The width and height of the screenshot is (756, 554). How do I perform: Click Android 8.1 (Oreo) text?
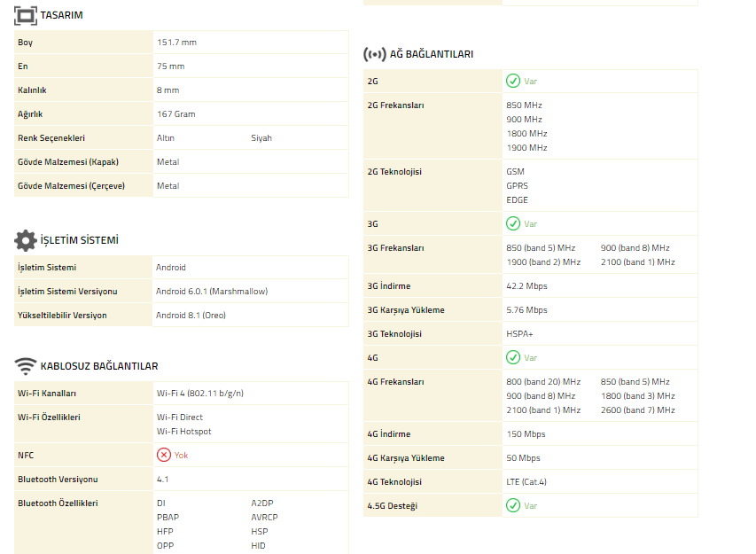pyautogui.click(x=191, y=316)
